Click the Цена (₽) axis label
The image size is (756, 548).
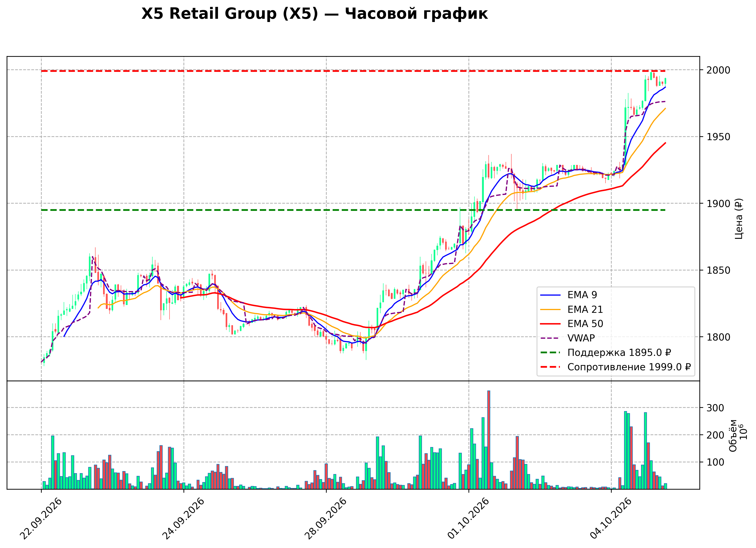739,218
